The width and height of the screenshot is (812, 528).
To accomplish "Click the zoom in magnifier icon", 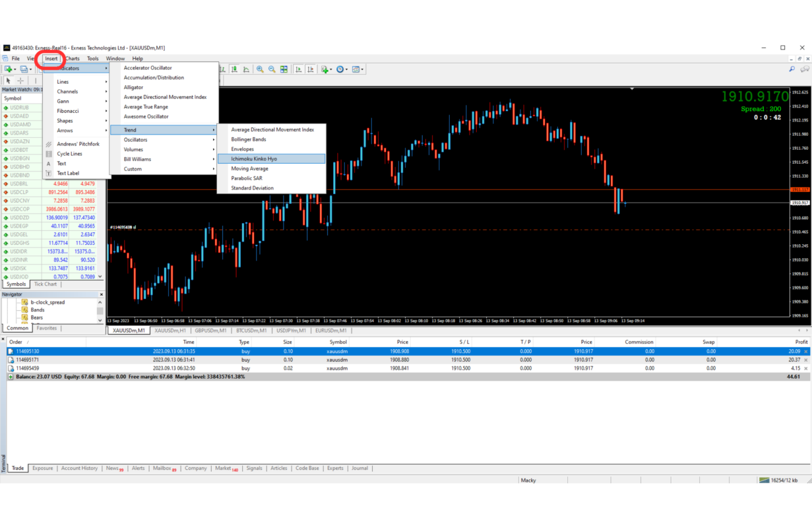I will (x=260, y=69).
